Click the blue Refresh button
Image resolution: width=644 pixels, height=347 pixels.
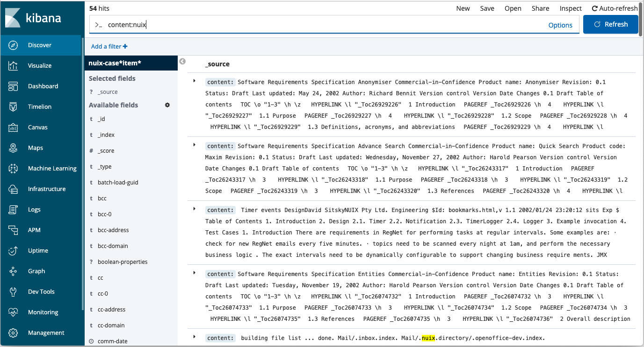pos(611,24)
